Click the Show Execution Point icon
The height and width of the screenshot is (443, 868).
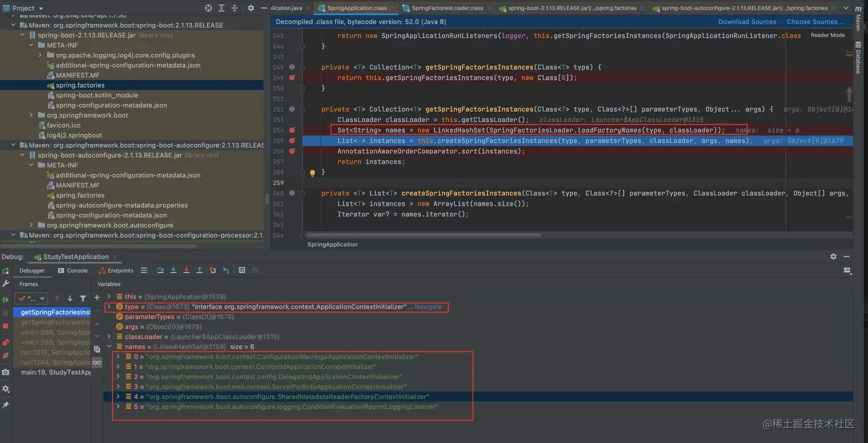pyautogui.click(x=144, y=270)
